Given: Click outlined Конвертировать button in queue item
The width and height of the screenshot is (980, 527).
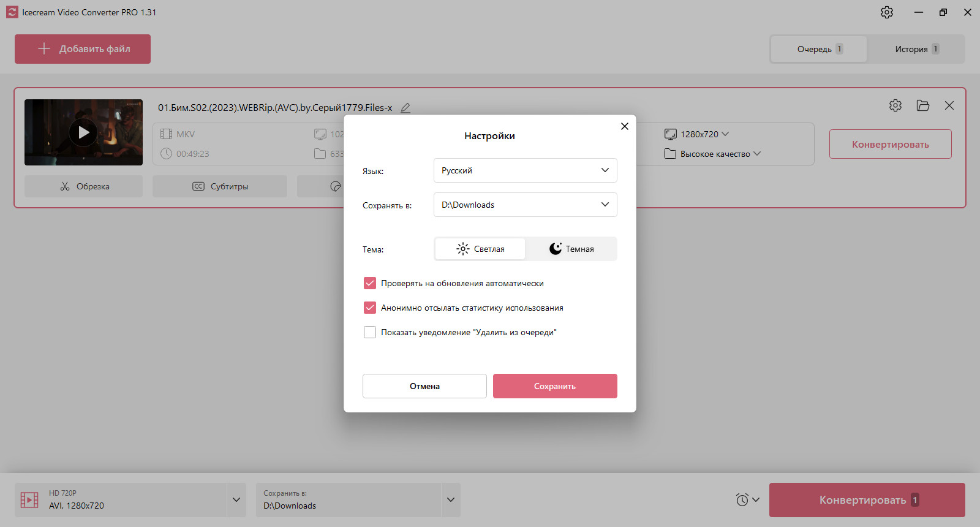Looking at the screenshot, I should [x=891, y=144].
